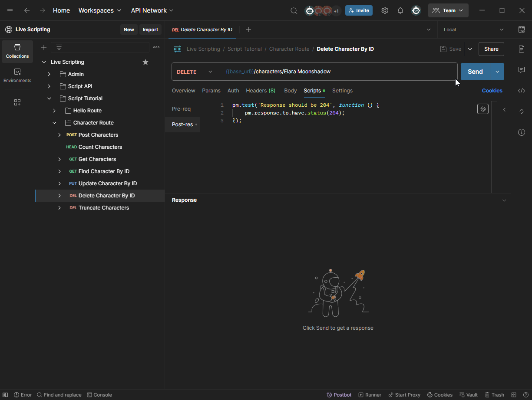Viewport: 532px width, 400px height.
Task: Expand the Post Characters request
Action: pos(59,135)
